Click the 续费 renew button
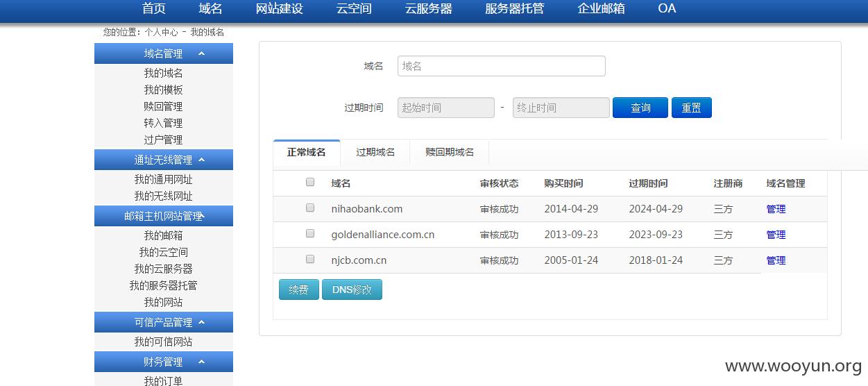 tap(299, 289)
